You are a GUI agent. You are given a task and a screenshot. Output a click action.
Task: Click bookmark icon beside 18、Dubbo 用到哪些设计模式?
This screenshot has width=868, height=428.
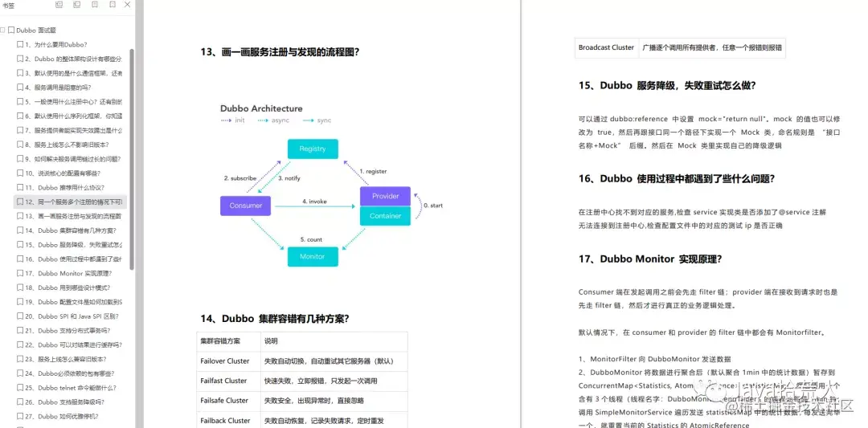click(x=20, y=287)
